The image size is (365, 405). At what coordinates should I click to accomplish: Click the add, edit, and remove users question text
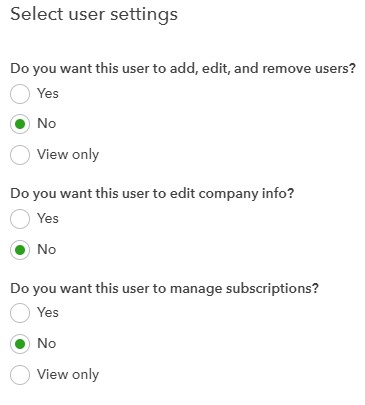pos(183,69)
